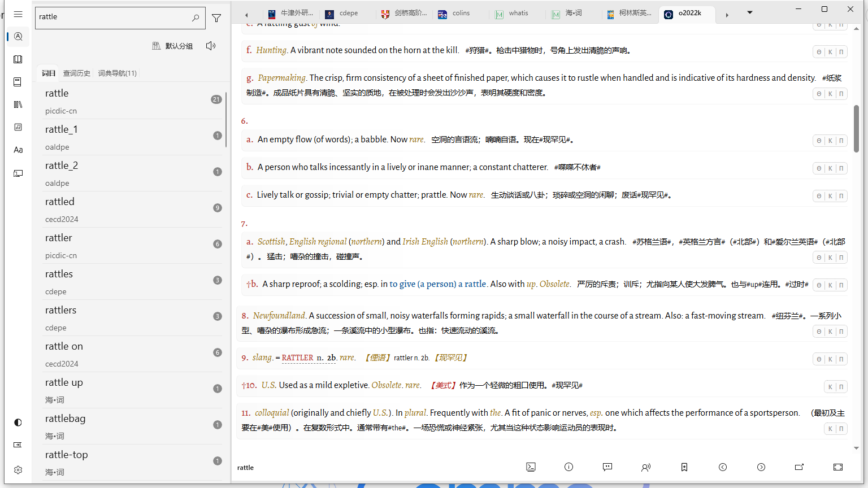Screen dimensions: 868x488
Task: Open the comment speech bubble icon
Action: 607,467
